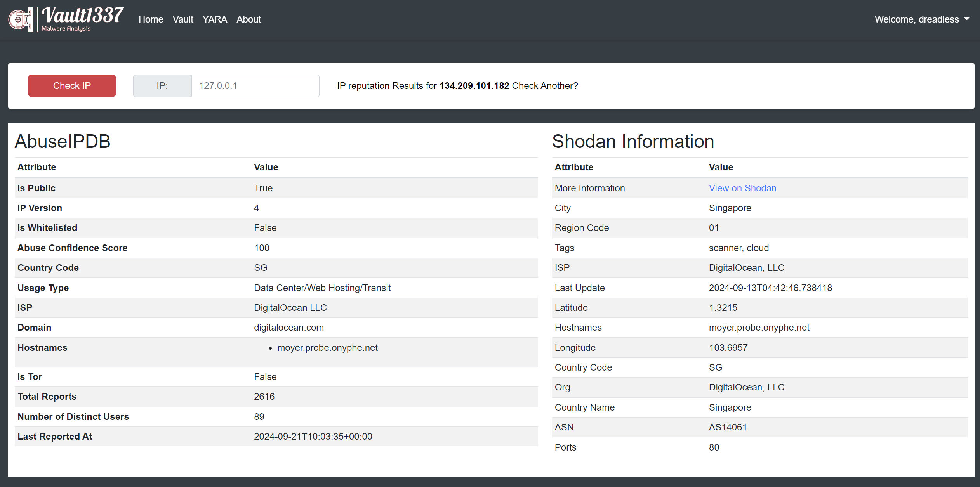Click the Latitude value 1.3215
The image size is (980, 487).
coord(723,308)
